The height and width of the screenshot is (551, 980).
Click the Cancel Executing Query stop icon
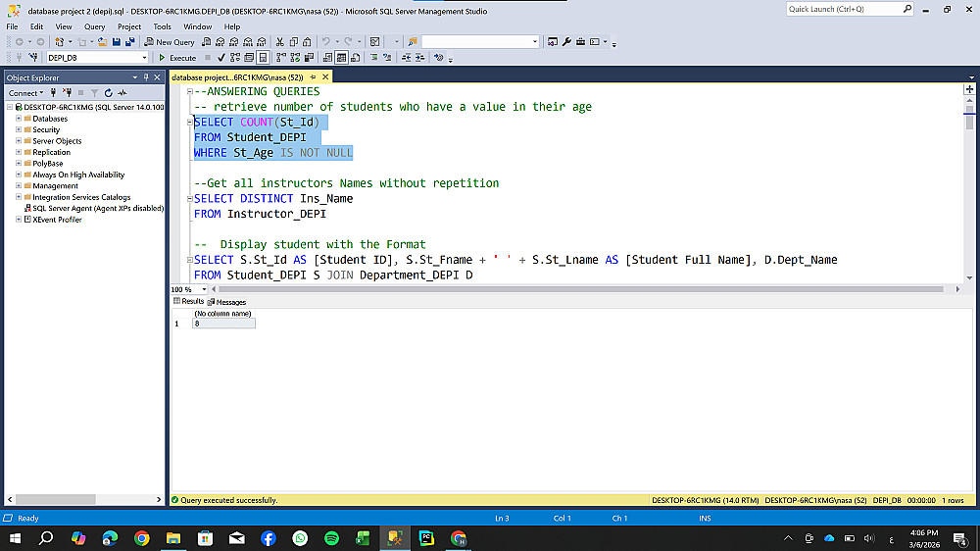click(x=208, y=58)
